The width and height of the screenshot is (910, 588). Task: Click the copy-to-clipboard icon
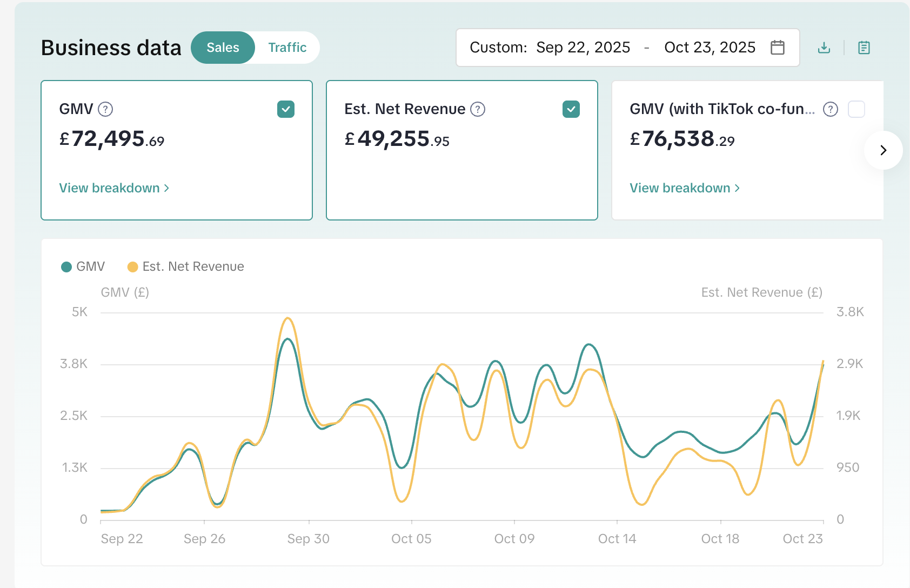click(863, 48)
